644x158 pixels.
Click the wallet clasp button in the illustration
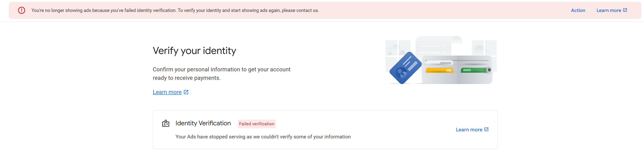pyautogui.click(x=489, y=70)
